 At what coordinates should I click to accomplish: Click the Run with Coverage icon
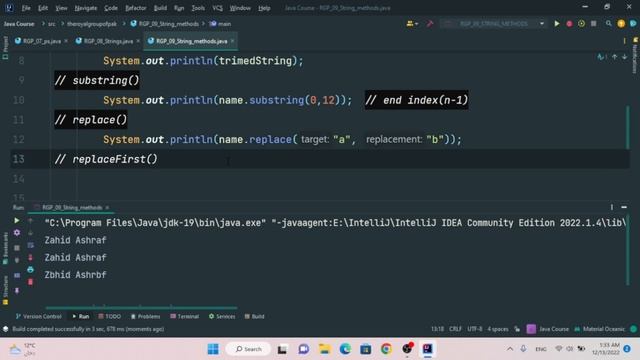tap(581, 24)
